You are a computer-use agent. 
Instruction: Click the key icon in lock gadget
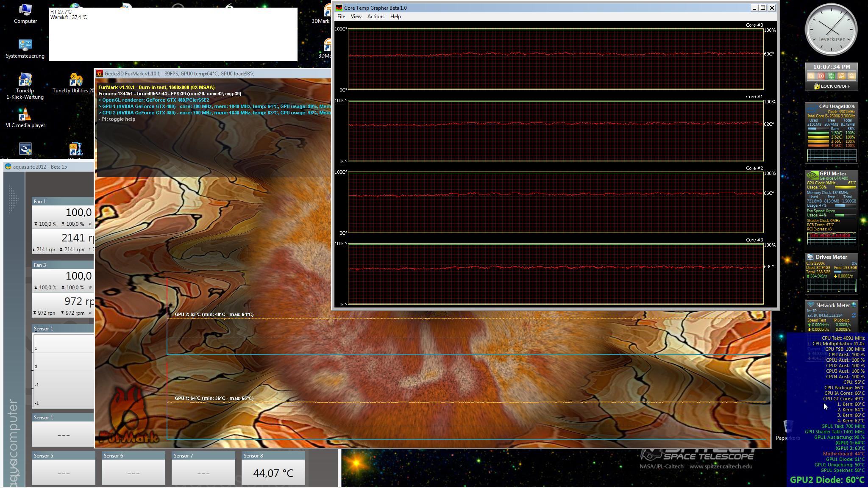tap(841, 76)
